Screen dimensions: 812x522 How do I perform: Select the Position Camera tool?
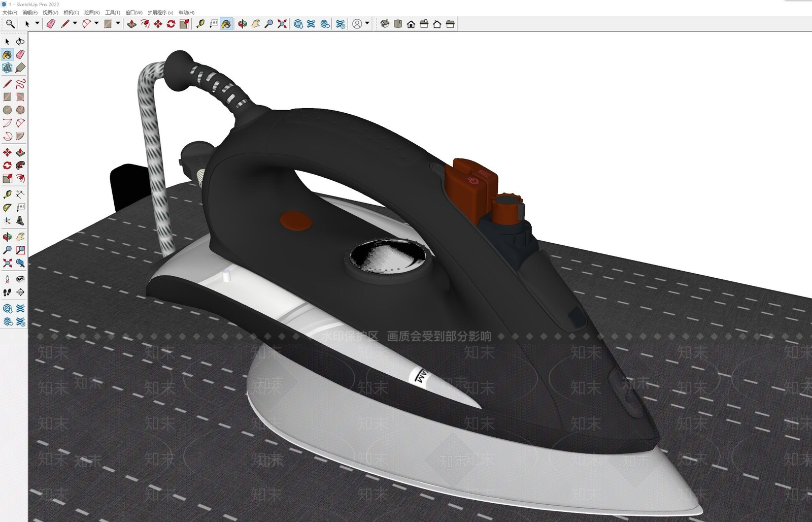(7, 279)
